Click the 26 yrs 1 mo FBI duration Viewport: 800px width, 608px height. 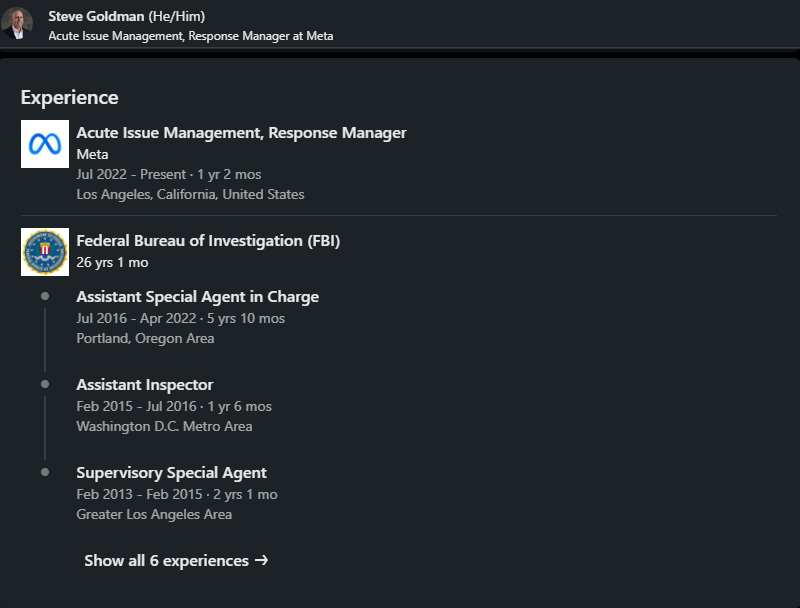(x=112, y=262)
